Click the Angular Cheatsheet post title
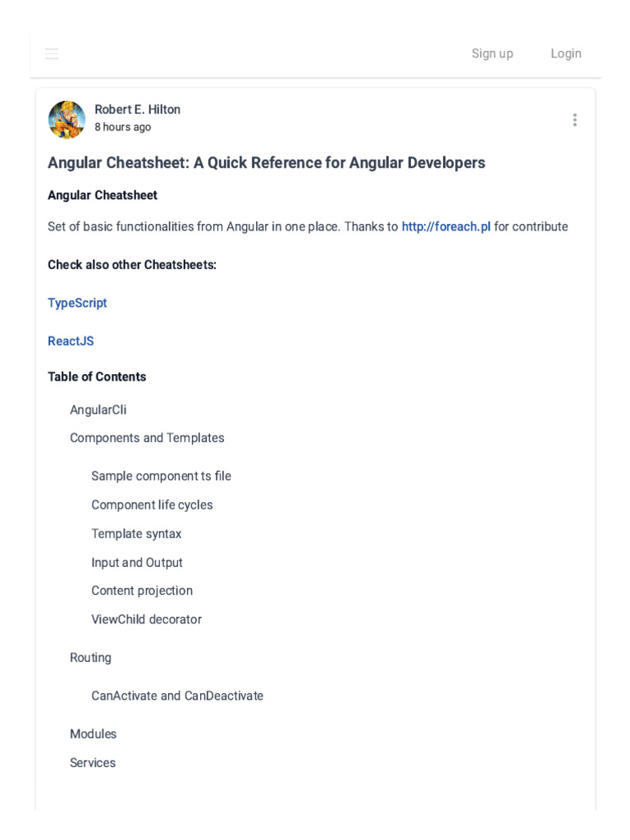The height and width of the screenshot is (840, 630). [266, 162]
